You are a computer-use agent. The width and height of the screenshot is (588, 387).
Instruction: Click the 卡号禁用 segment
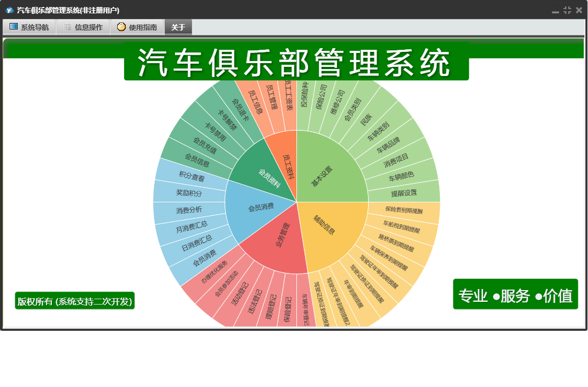pyautogui.click(x=215, y=132)
